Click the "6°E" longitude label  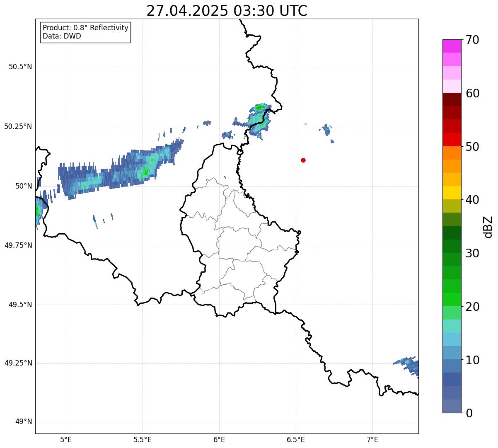pos(219,440)
